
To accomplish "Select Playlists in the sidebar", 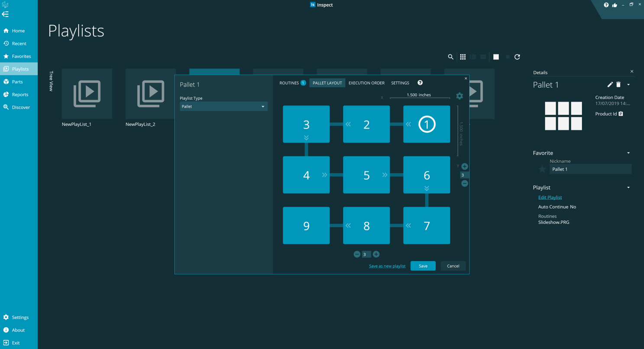I will click(x=19, y=69).
